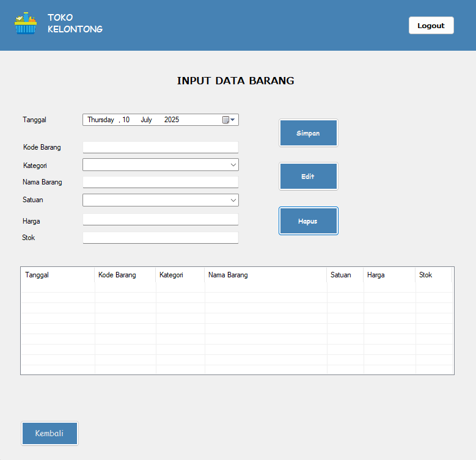Select the weekday Thursday in date picker

(101, 120)
